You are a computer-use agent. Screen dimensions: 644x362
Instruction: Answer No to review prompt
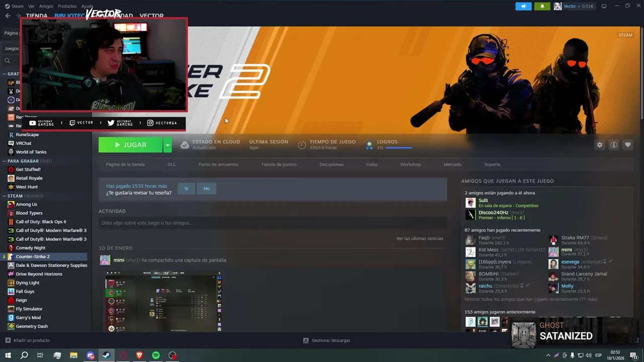point(206,189)
